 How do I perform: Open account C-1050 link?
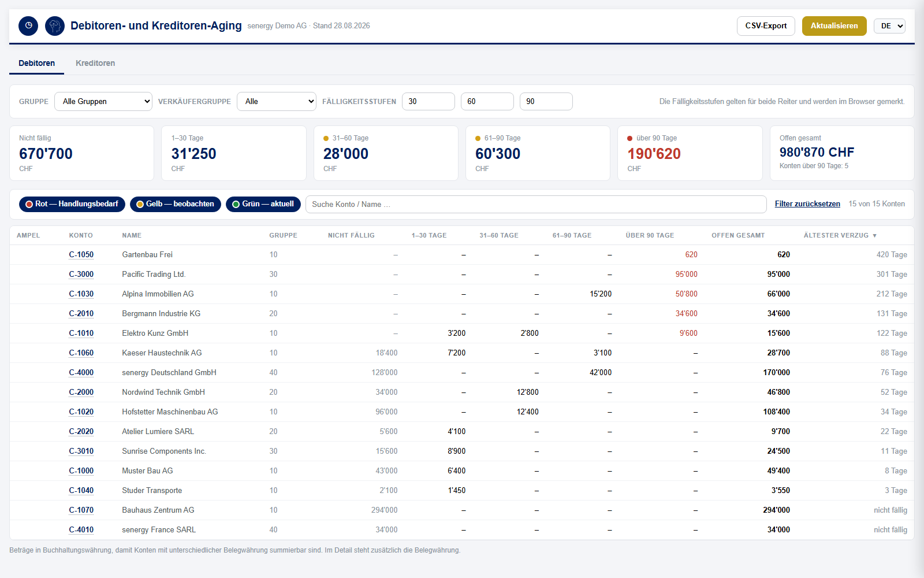coord(81,255)
